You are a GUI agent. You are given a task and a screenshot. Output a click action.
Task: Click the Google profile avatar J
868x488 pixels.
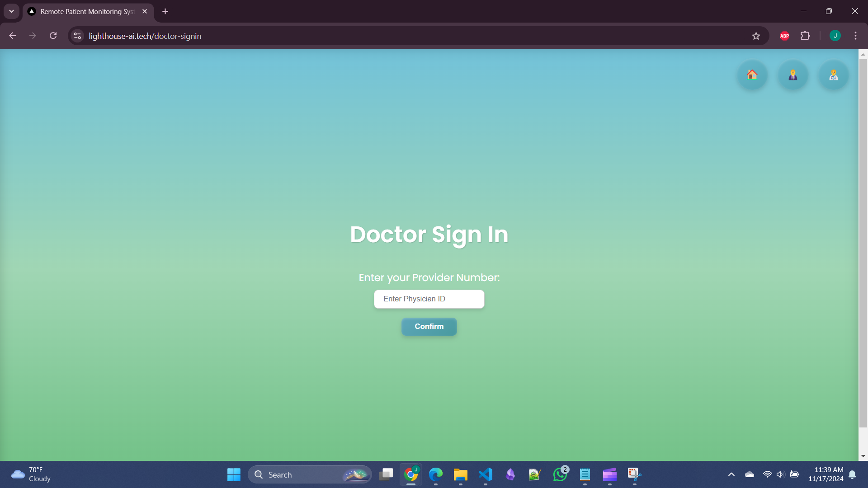coord(835,36)
